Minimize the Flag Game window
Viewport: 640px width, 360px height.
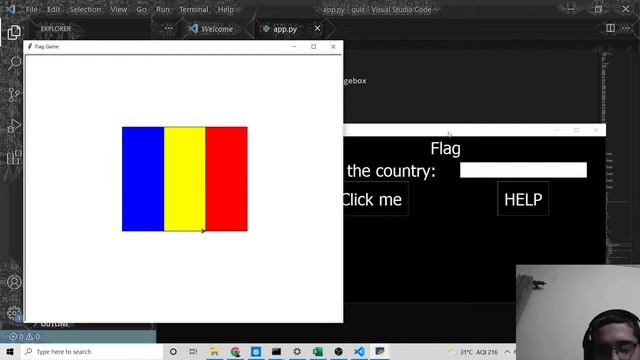tap(294, 47)
